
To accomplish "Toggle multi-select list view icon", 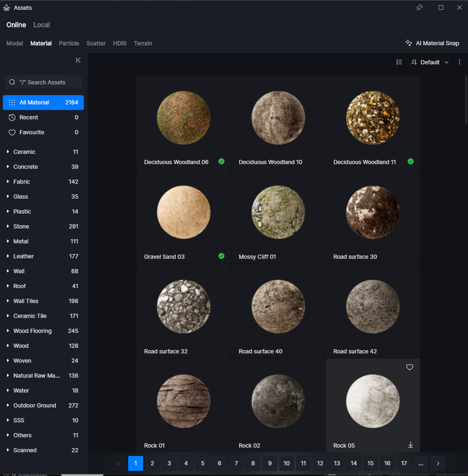I will (x=399, y=62).
